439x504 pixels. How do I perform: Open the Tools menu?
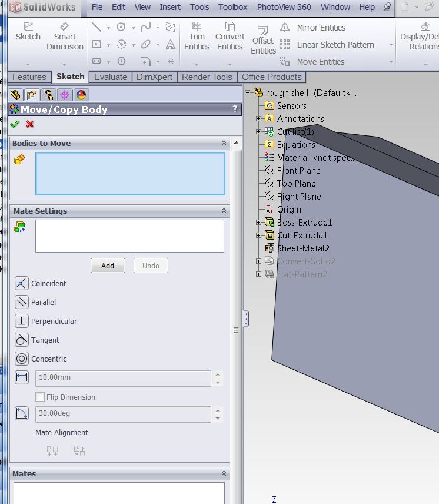(199, 7)
